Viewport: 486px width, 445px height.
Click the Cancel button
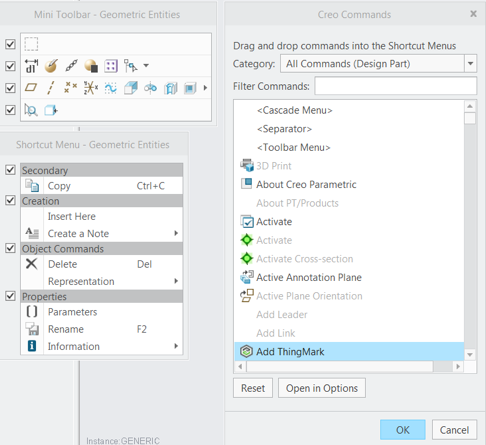pyautogui.click(x=454, y=430)
